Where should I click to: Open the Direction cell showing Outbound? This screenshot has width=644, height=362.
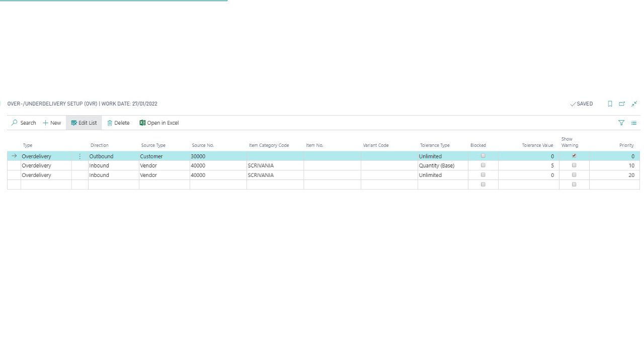point(113,156)
